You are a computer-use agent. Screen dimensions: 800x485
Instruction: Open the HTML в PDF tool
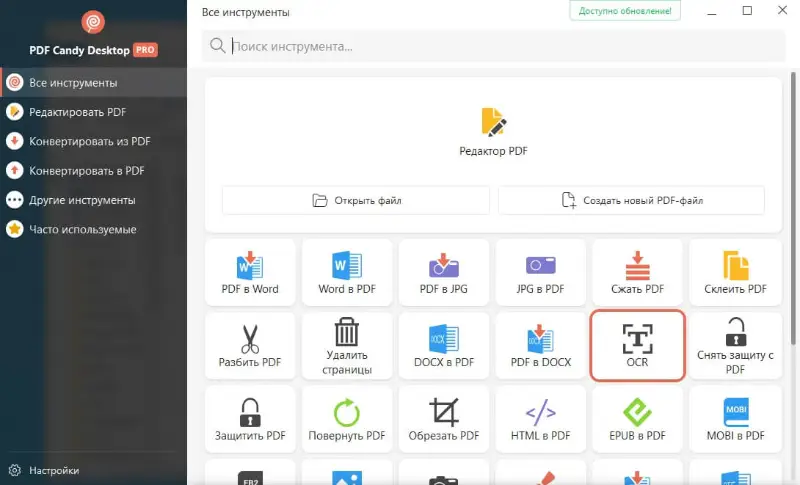coord(540,419)
